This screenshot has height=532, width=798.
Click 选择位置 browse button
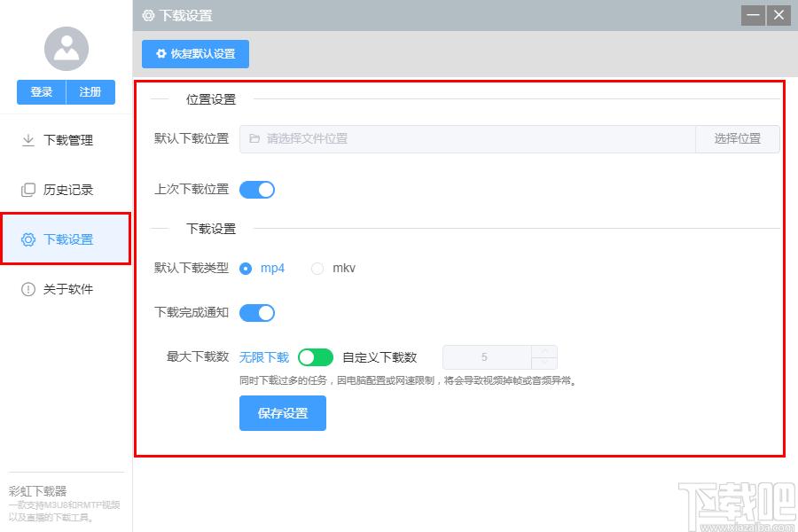click(738, 138)
